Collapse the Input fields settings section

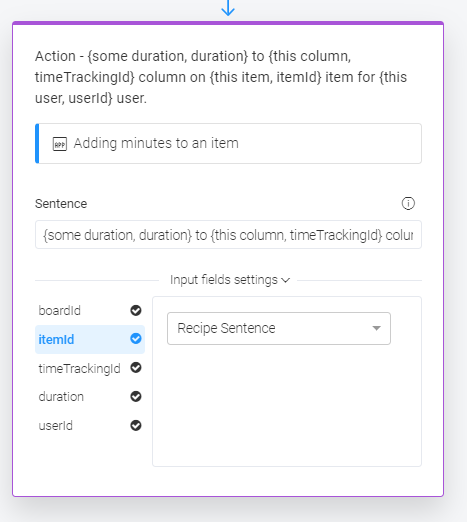tap(230, 280)
